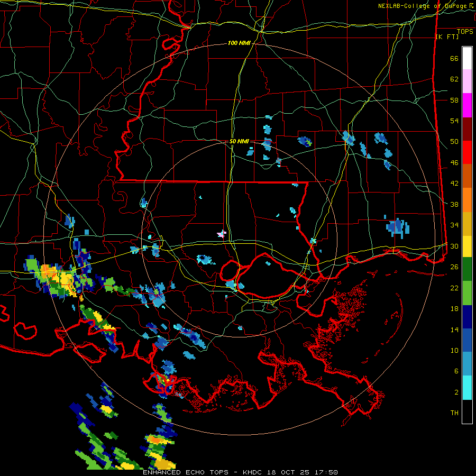Choose the dark orange legend band
The height and width of the screenshot is (476, 476).
tap(467, 176)
